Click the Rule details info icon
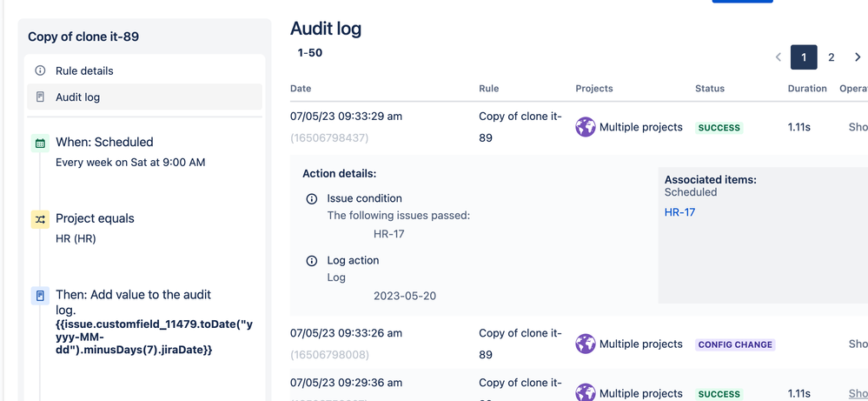Viewport: 868px width, 401px height. (40, 71)
